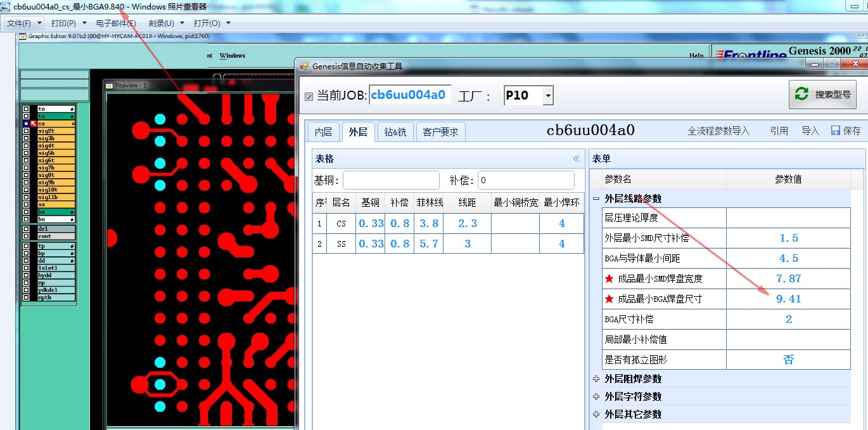Screen dimensions: 868x430
Task: Select the '1slot1' layer name
Action: click(x=56, y=268)
